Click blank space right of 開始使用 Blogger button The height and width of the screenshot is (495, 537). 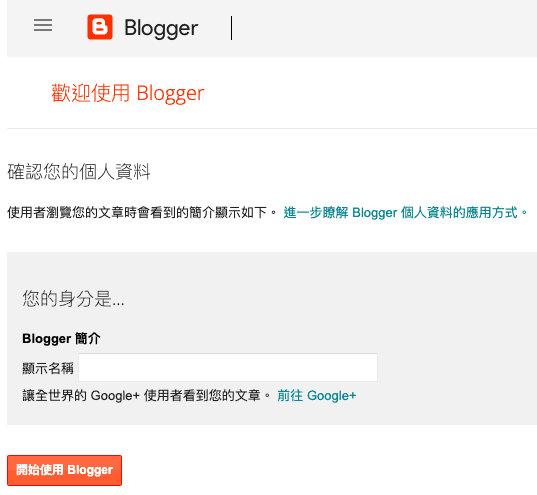[308, 470]
